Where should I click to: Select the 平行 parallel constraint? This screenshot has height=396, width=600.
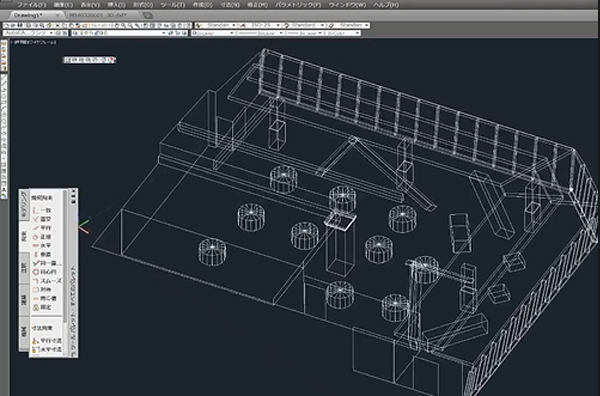(42, 228)
